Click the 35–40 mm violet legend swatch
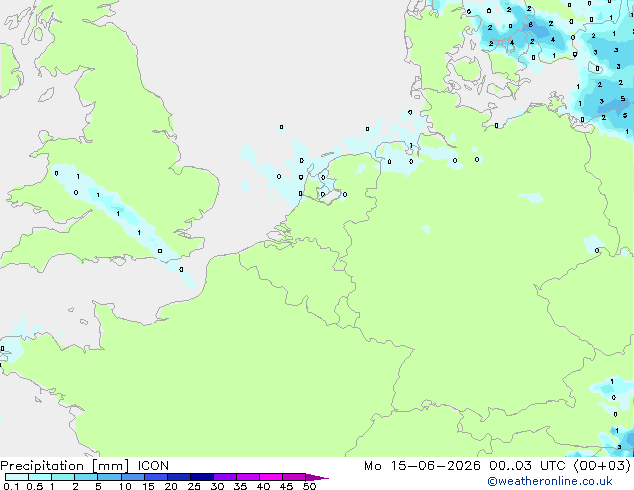Screen dimensions: 634x490 (248, 477)
